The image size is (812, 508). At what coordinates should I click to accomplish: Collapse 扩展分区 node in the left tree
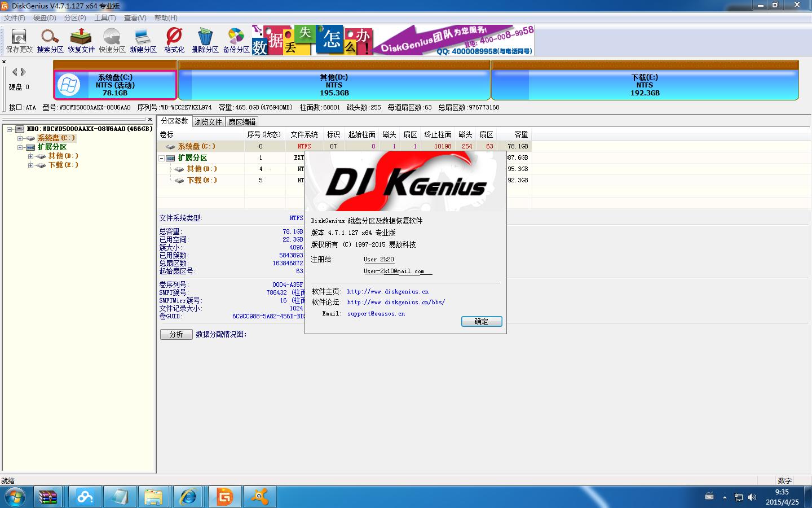click(20, 147)
